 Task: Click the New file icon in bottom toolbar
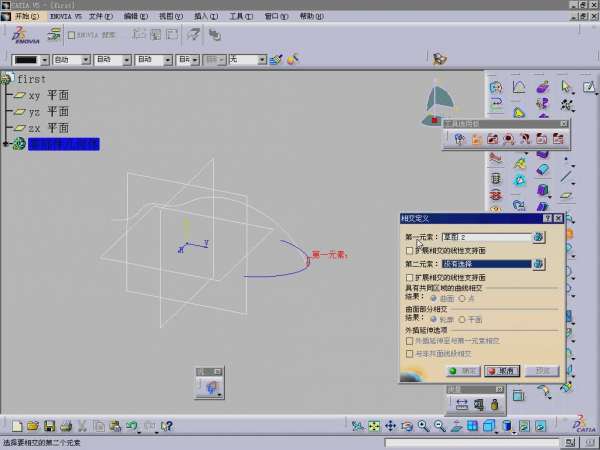15,427
